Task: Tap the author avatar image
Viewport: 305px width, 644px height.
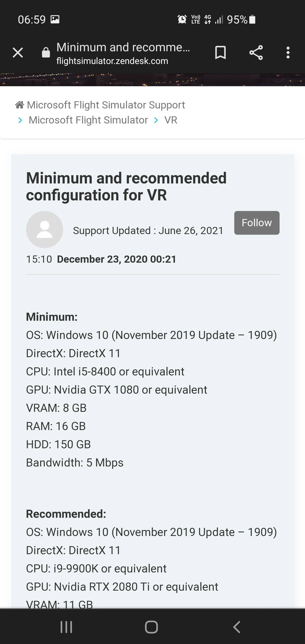Action: 44,229
